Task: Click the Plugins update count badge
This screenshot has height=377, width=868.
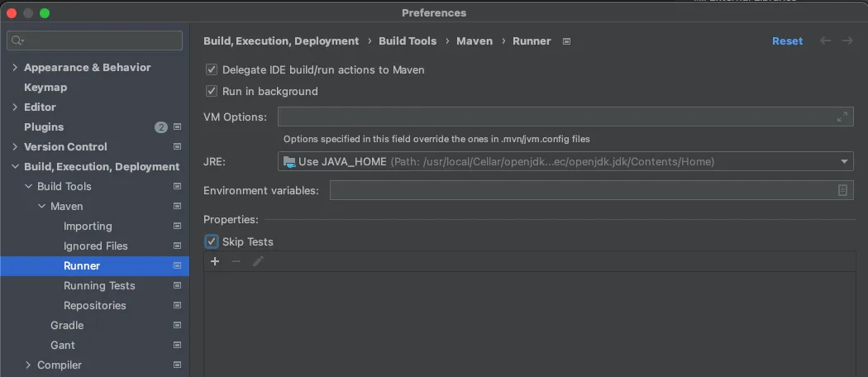Action: tap(160, 127)
